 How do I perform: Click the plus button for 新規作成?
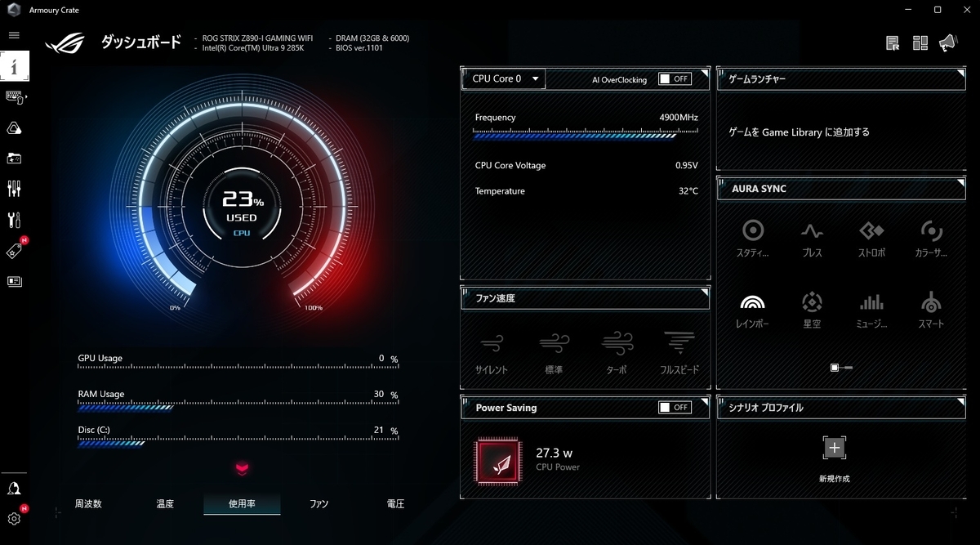834,448
